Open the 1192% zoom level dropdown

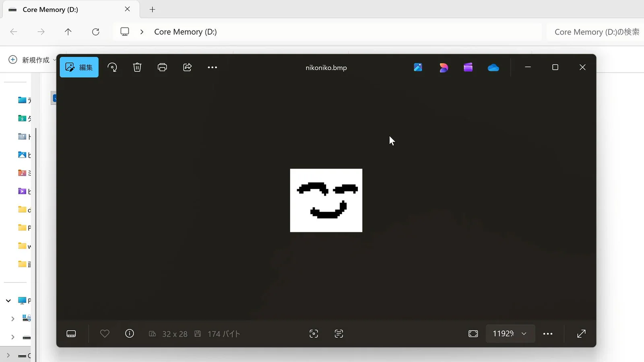click(x=510, y=333)
